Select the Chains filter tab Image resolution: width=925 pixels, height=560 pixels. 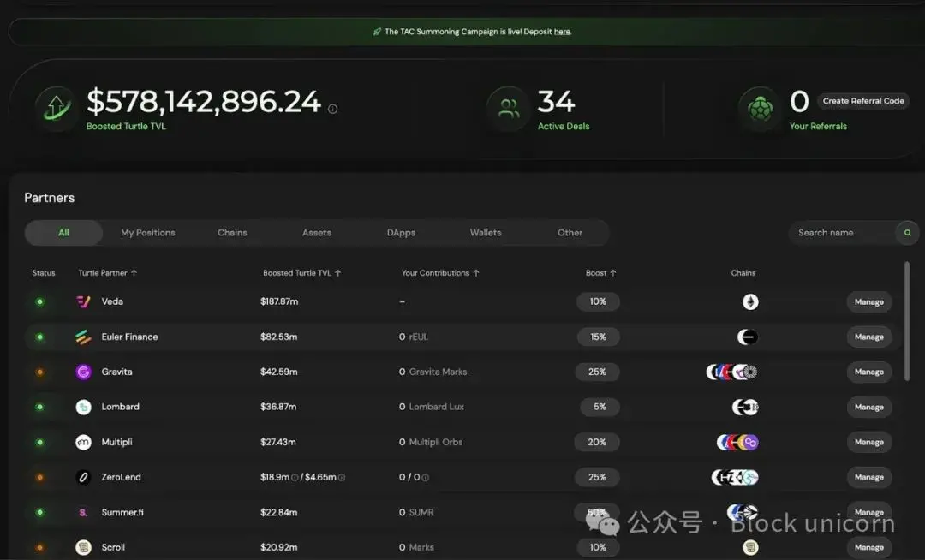[x=232, y=233]
